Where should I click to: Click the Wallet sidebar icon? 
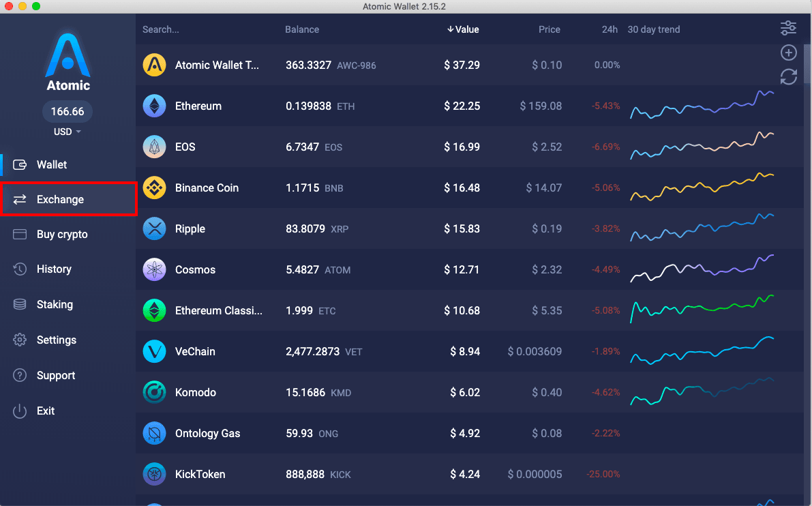tap(20, 165)
